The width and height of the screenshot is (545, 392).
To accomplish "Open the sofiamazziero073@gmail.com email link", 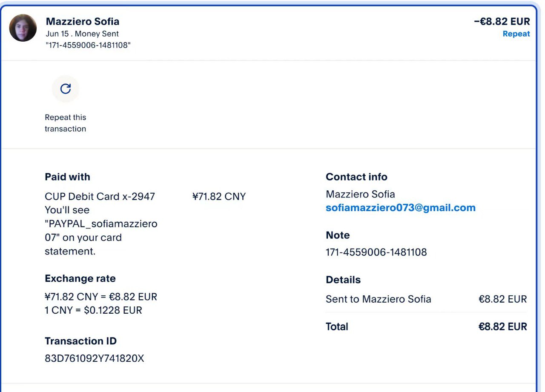I will [400, 208].
